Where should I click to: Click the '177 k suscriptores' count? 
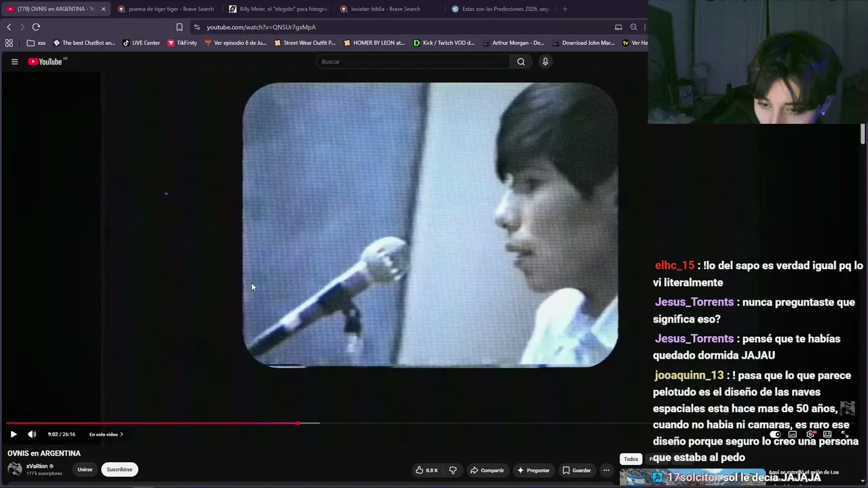[x=44, y=473]
